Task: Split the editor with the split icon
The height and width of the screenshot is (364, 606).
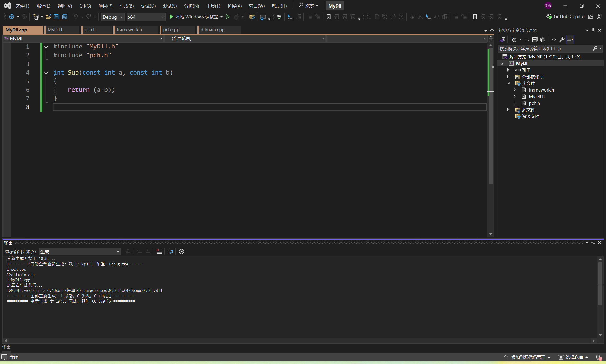Action: (491, 38)
